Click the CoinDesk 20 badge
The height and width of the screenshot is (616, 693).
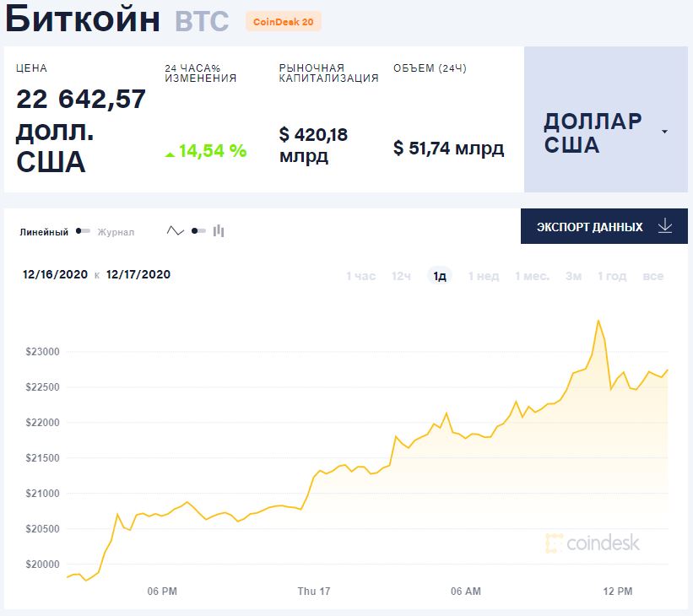pos(284,22)
